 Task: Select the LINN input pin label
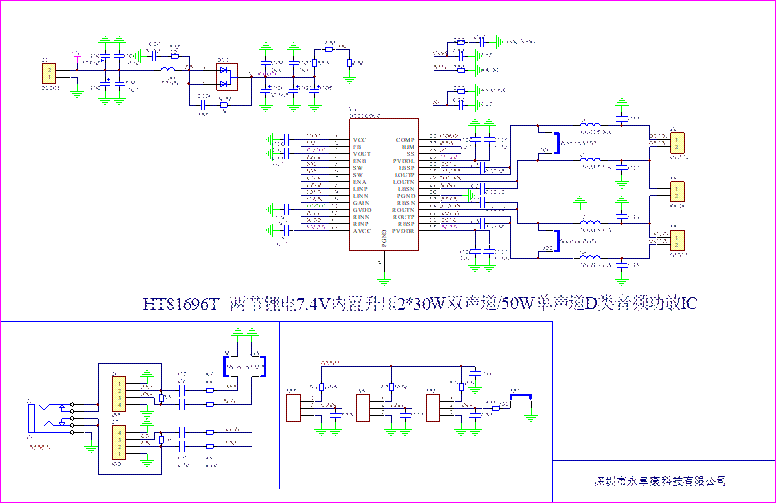click(x=361, y=196)
